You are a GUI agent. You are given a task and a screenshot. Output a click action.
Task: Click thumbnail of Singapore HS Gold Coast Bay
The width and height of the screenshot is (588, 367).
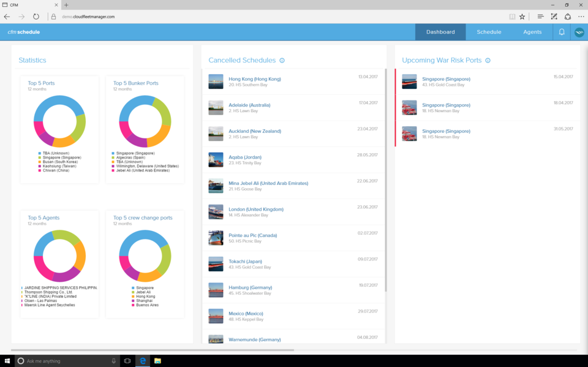tap(409, 81)
